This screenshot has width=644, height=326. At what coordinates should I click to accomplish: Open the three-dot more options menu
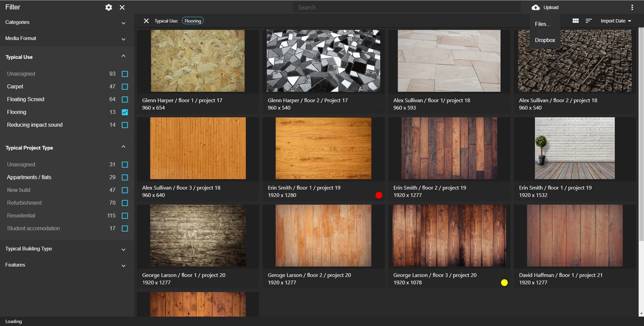point(632,7)
